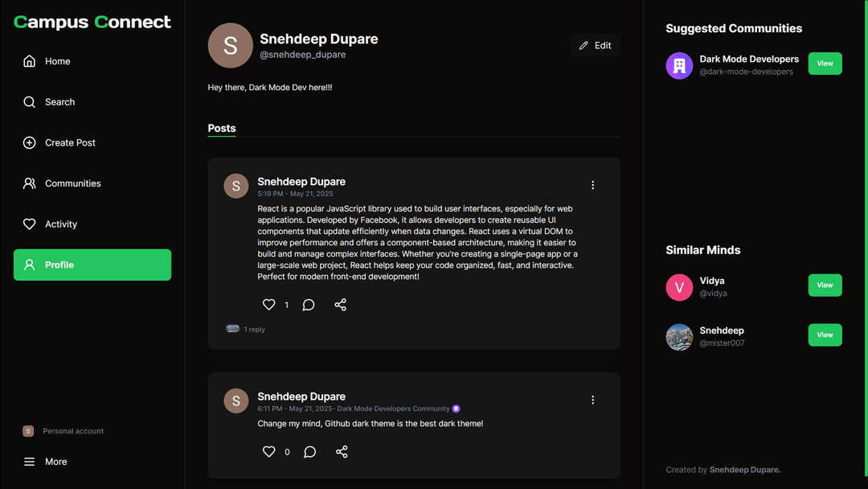
Task: Like the Github dark theme post
Action: 269,452
